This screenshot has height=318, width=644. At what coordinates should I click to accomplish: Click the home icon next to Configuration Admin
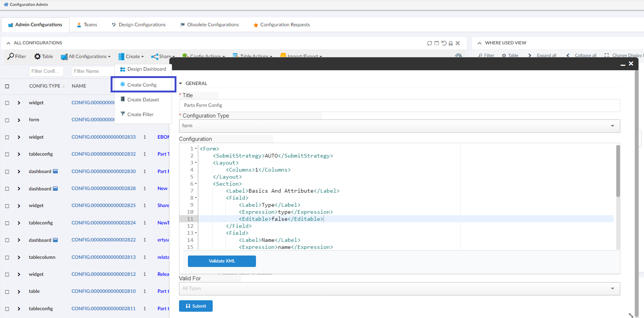tap(6, 4)
